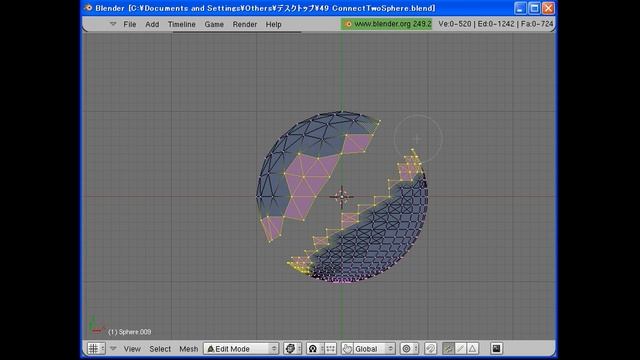Open the Global orientation dropdown
The image size is (640, 360).
pyautogui.click(x=374, y=349)
